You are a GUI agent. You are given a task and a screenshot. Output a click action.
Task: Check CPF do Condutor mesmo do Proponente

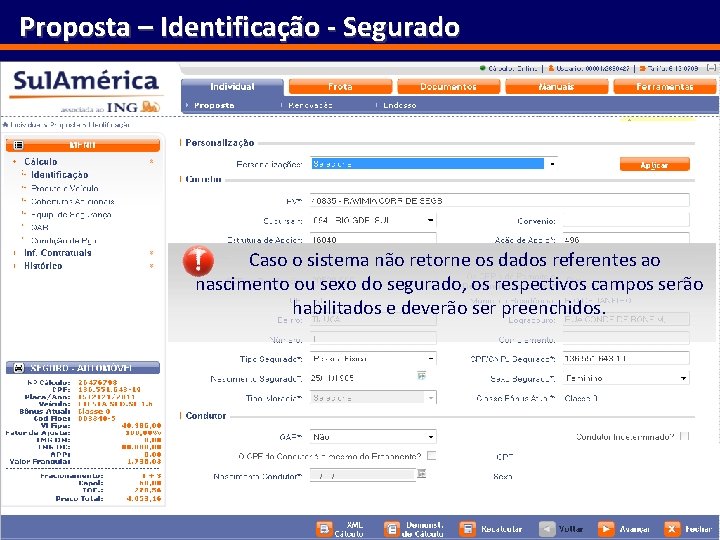[431, 456]
